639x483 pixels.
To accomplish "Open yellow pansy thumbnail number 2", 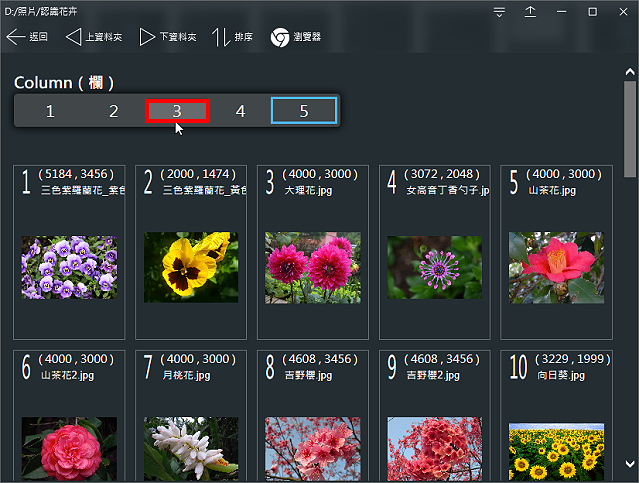I will tap(191, 267).
